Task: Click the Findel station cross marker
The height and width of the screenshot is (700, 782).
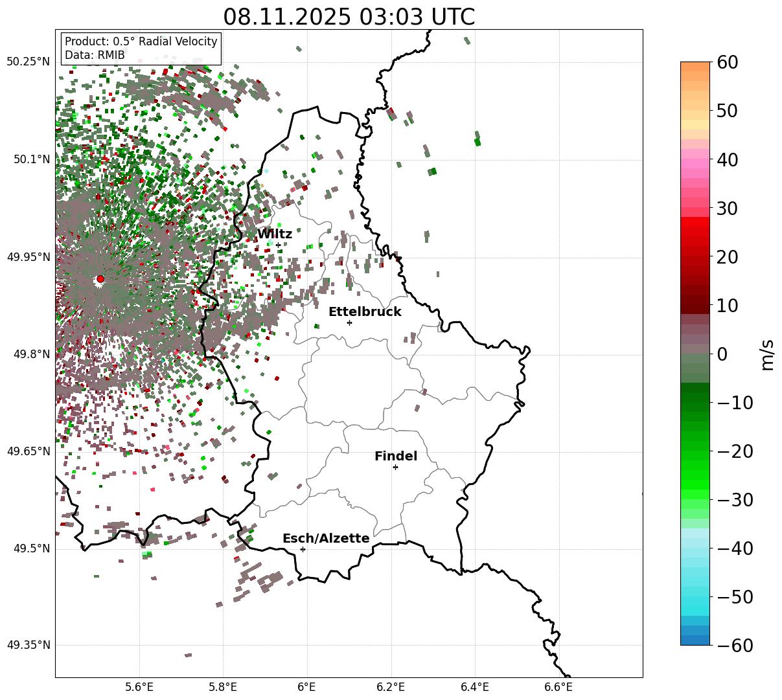Action: tap(395, 467)
